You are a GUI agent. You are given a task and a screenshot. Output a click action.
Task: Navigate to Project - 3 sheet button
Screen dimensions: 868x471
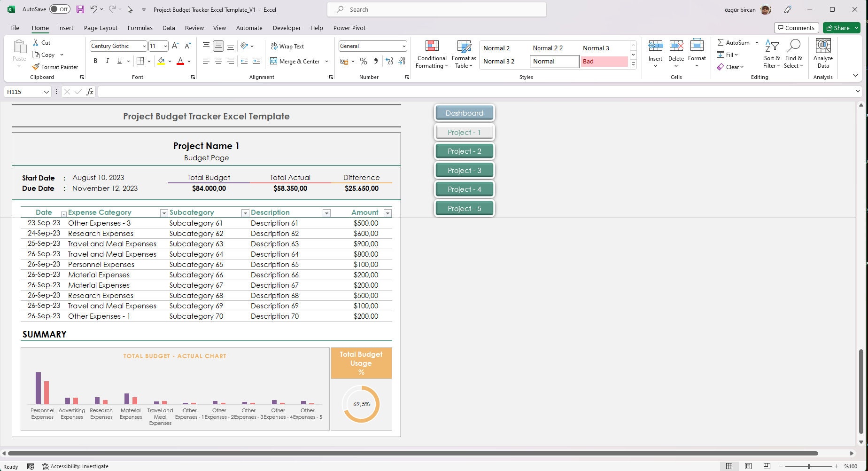coord(464,170)
